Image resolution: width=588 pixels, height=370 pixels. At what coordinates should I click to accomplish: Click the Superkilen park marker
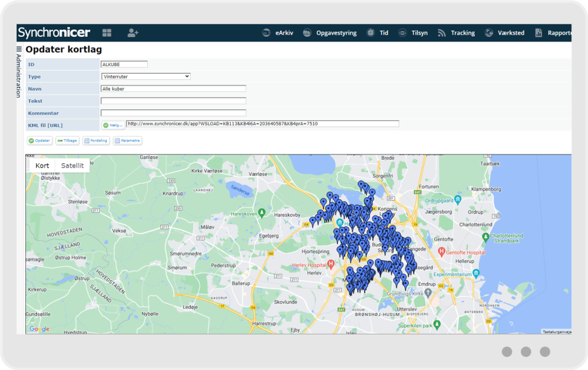coord(436,324)
